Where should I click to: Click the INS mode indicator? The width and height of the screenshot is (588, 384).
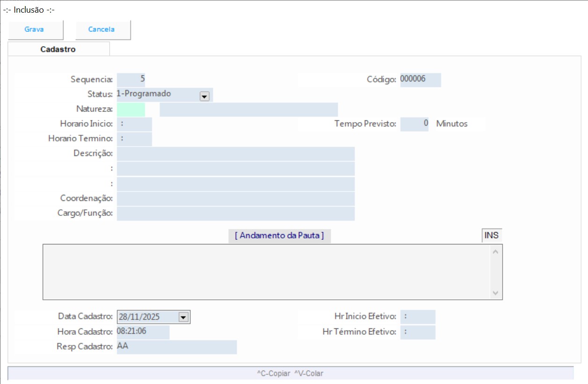491,236
